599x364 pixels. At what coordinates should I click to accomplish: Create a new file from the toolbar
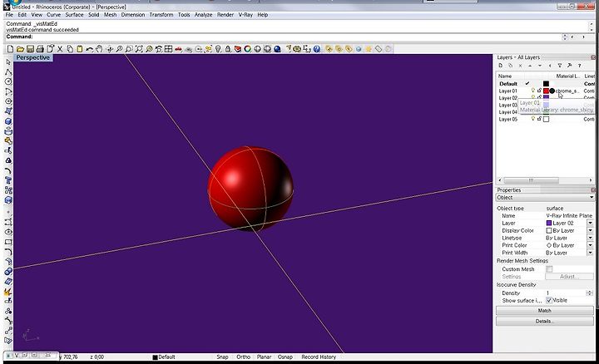coord(10,49)
